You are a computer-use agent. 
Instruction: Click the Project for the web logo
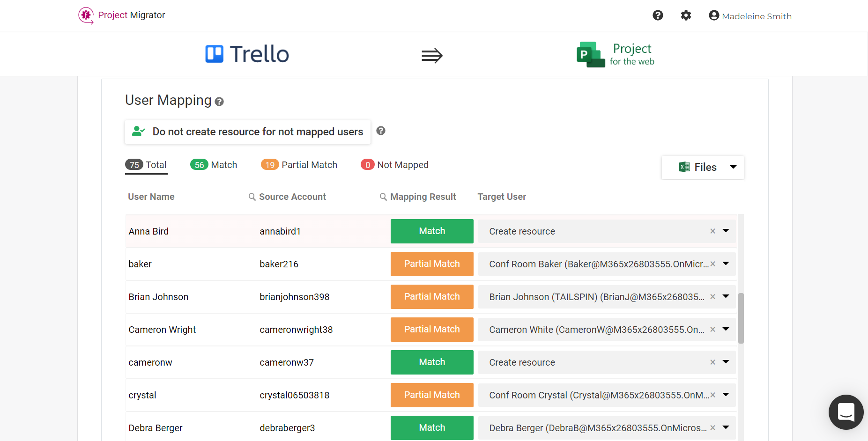pos(615,54)
